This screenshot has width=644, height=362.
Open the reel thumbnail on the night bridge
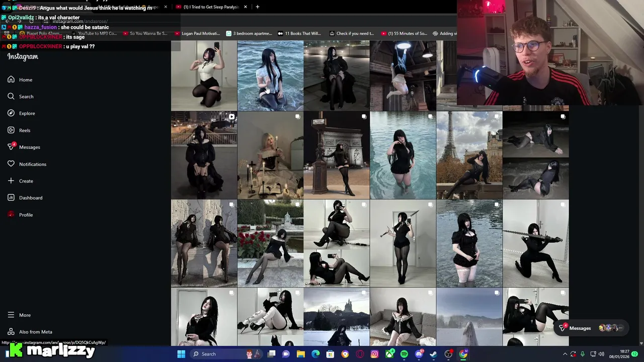click(204, 155)
